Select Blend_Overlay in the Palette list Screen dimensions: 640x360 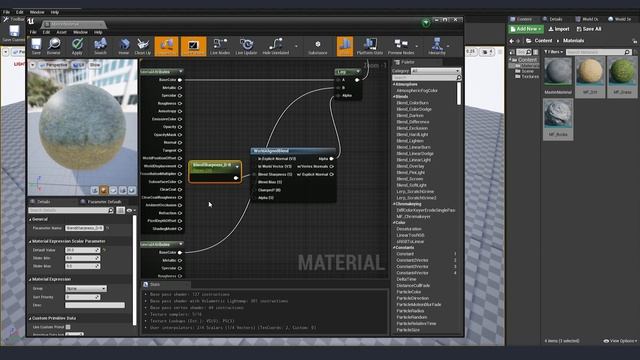coord(410,166)
